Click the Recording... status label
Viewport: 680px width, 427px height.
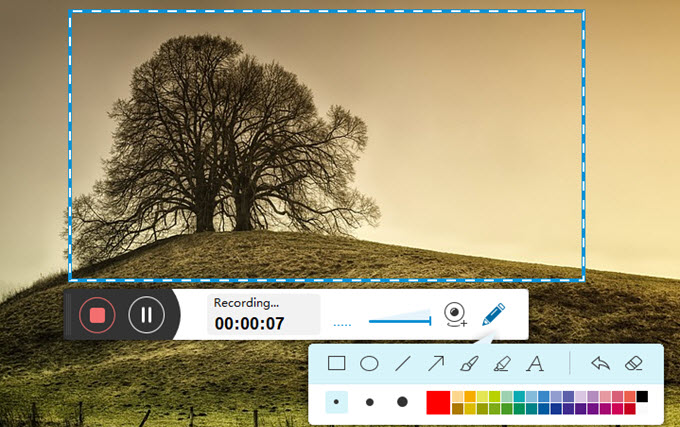[x=246, y=303]
